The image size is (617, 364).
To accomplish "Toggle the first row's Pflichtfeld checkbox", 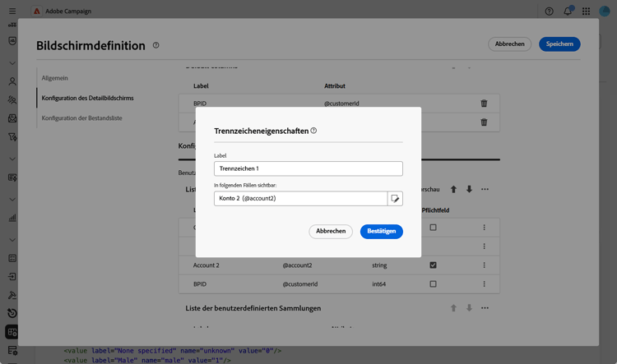I will [433, 228].
